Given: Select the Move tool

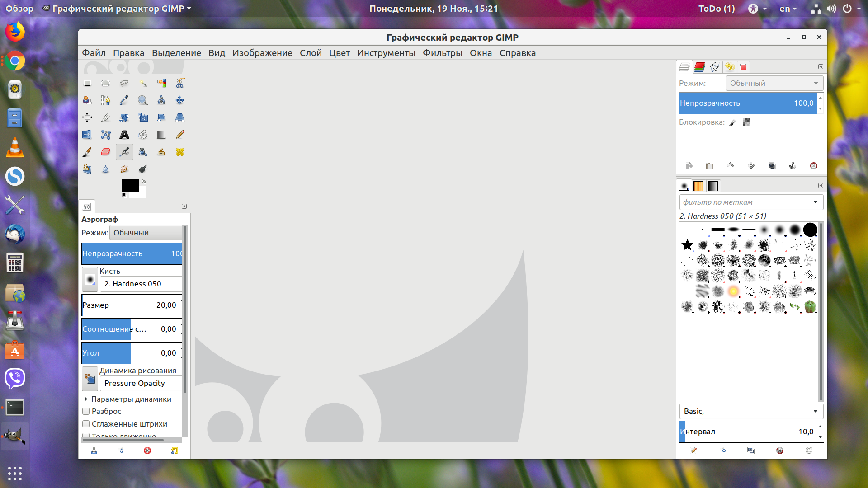Looking at the screenshot, I should pos(180,100).
